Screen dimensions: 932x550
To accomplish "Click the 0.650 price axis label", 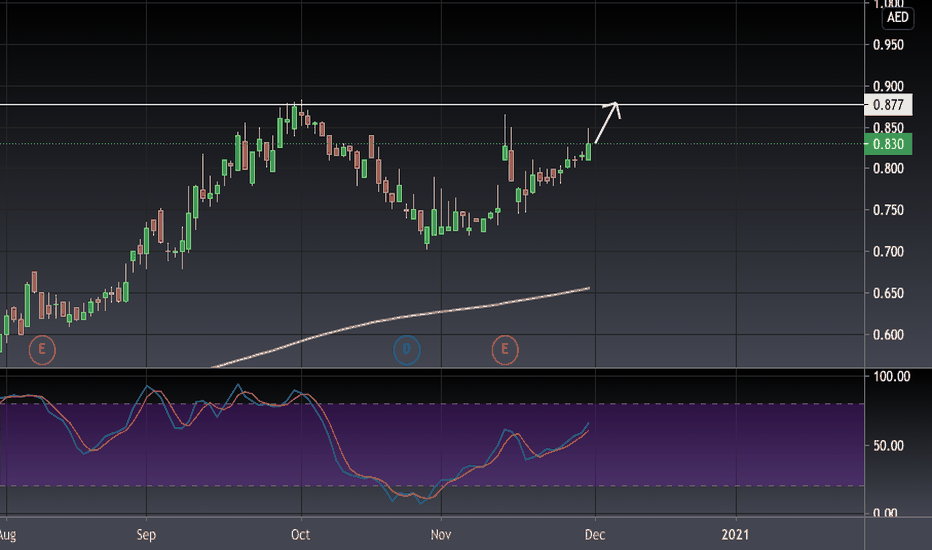I will 888,293.
